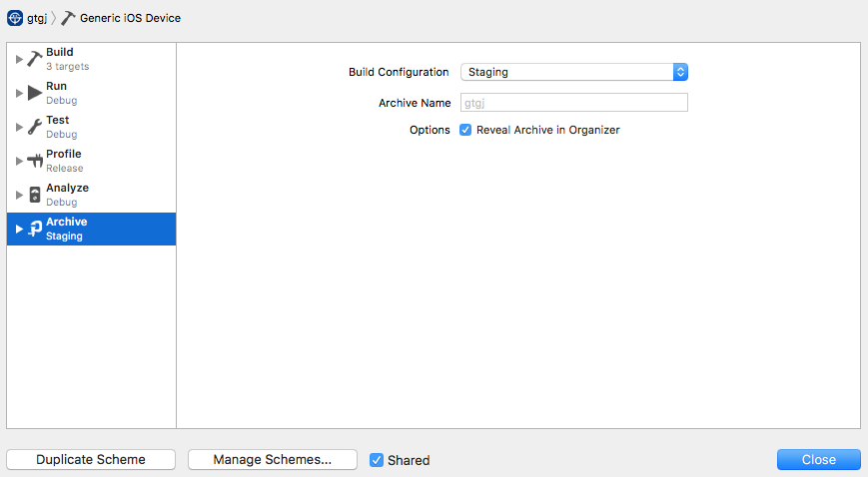
Task: Select the Analyze action row
Action: click(91, 195)
